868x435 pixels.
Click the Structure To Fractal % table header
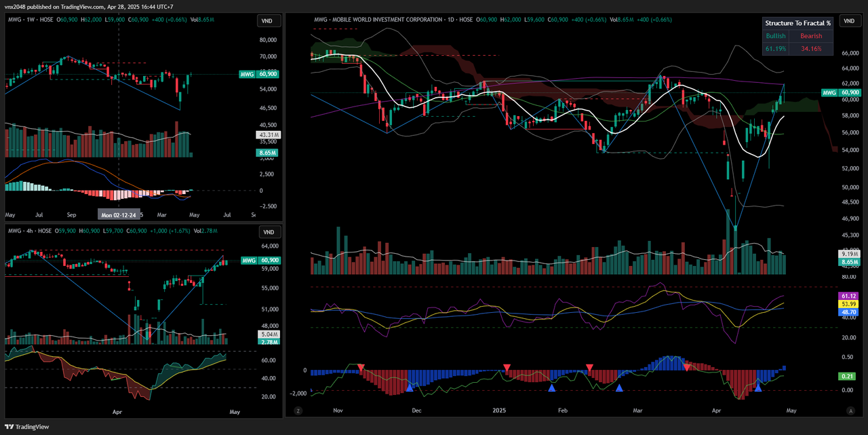797,23
